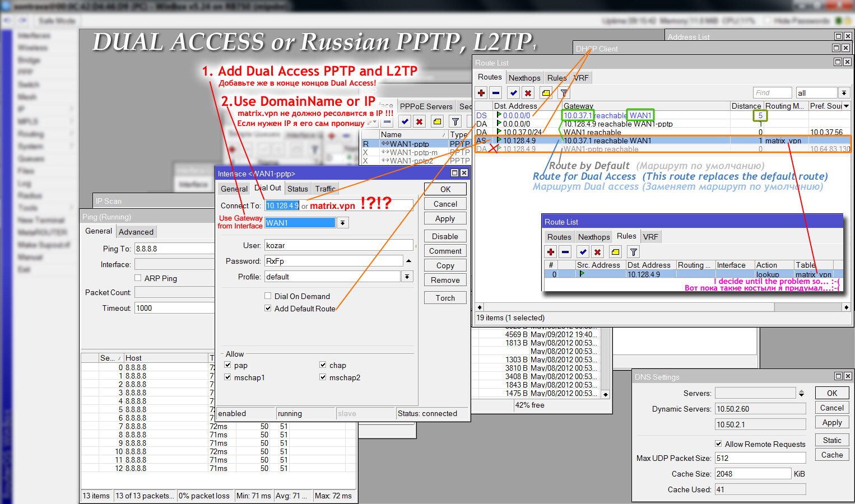
Task: Open the filter funnel in the Rules toolbar
Action: pos(633,251)
